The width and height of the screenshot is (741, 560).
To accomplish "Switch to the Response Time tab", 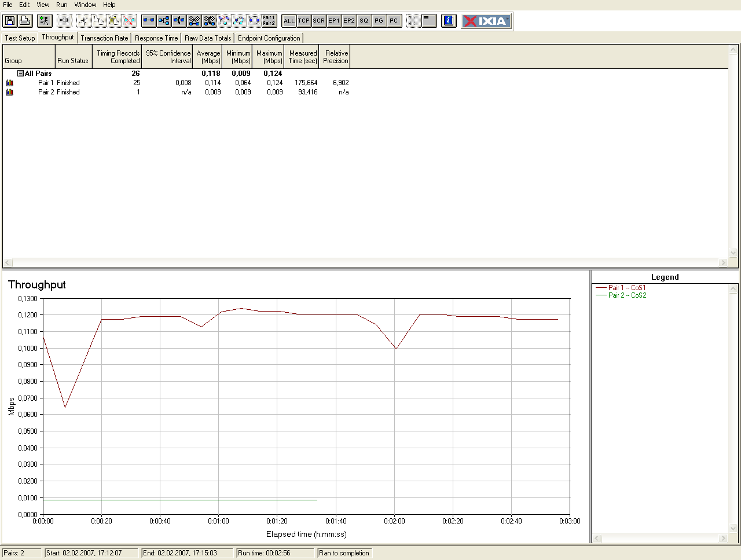I will coord(156,38).
